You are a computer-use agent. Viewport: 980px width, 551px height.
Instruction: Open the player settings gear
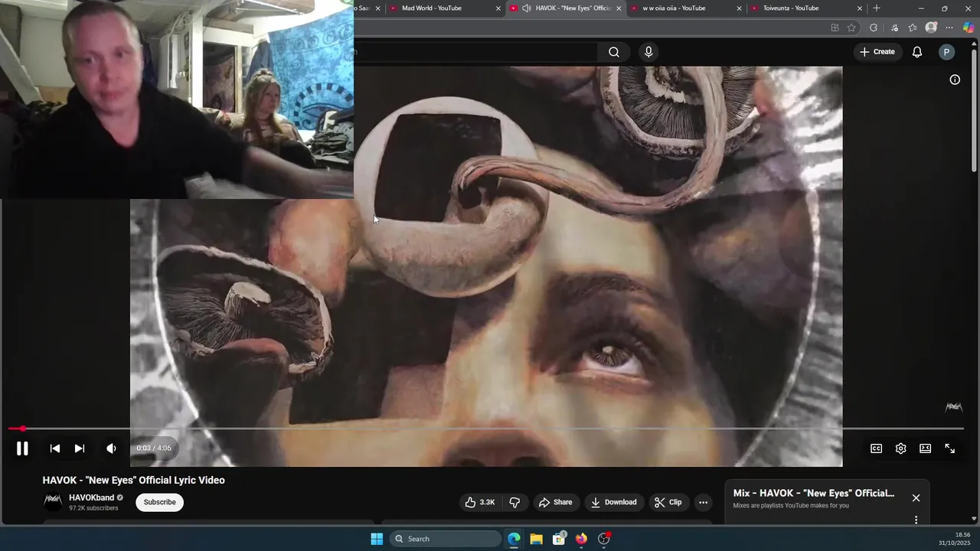coord(900,448)
